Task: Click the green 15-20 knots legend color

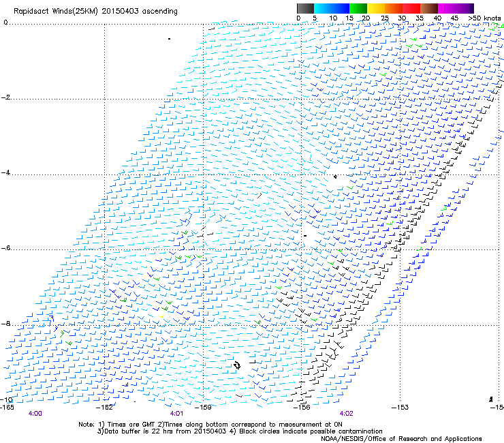Action: tap(358, 8)
